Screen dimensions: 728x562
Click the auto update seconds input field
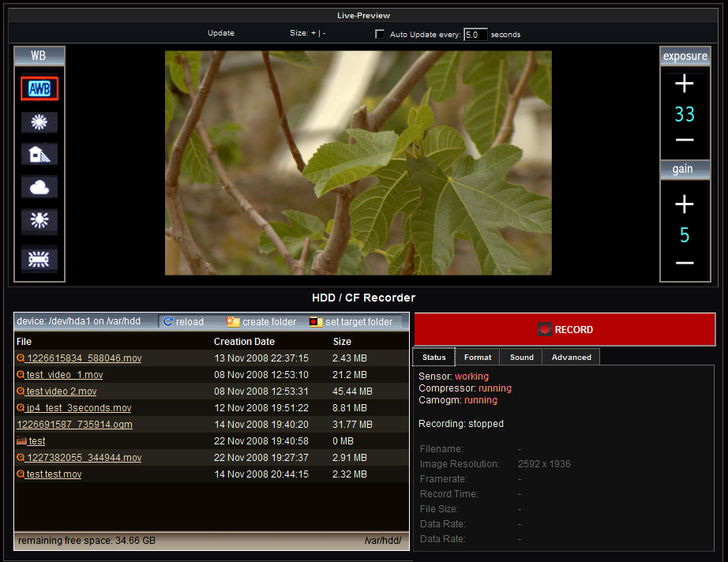click(x=475, y=35)
